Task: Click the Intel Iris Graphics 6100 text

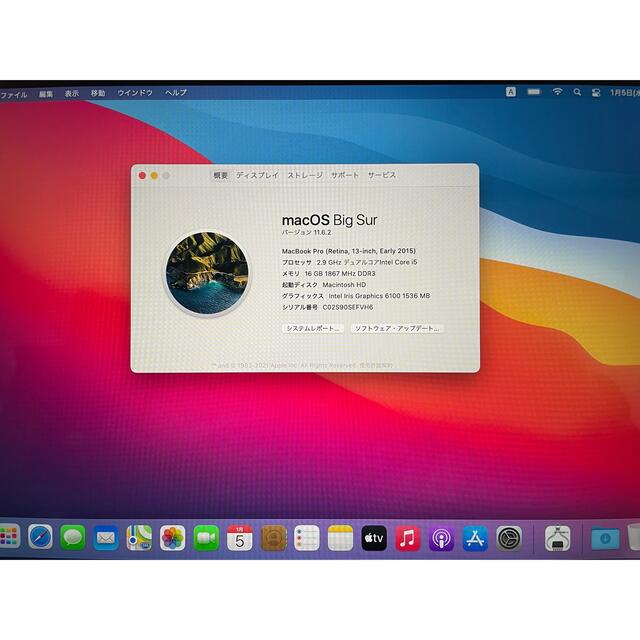Action: [x=379, y=296]
